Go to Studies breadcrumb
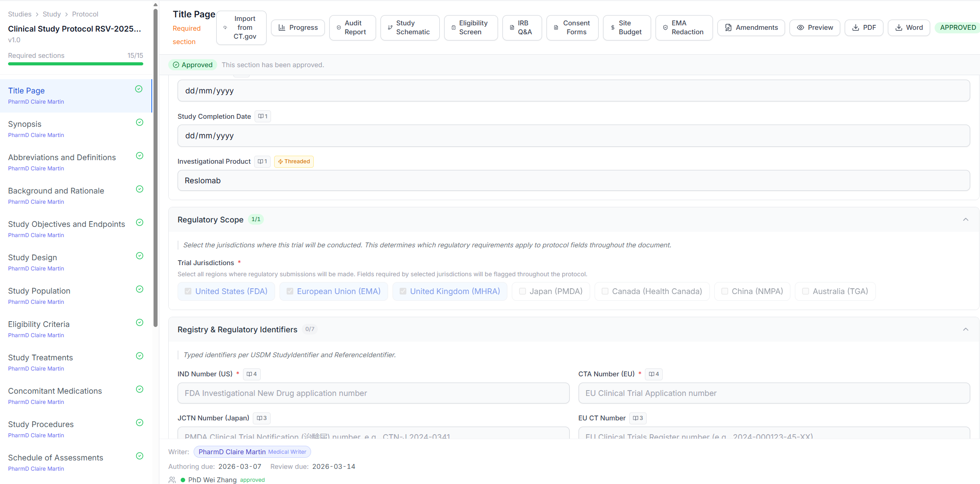This screenshot has height=484, width=980. point(20,14)
